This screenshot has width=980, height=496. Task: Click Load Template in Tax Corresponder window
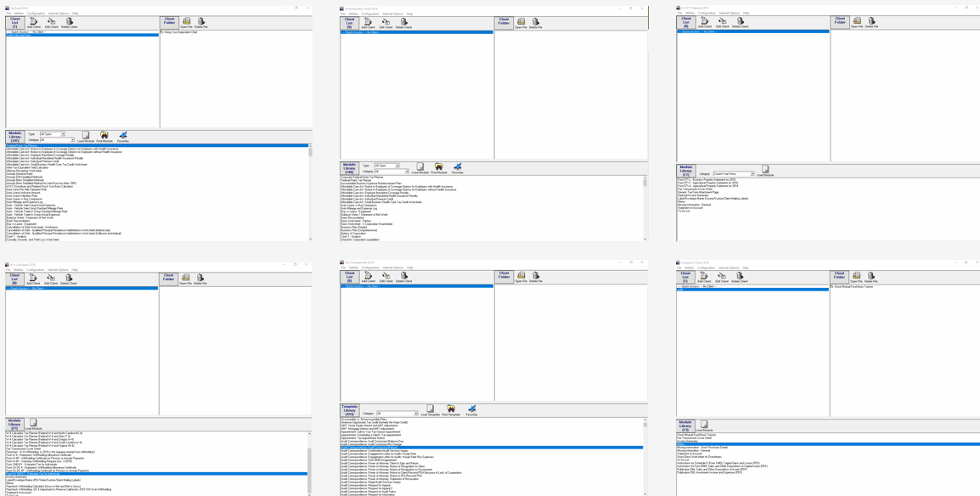point(431,410)
